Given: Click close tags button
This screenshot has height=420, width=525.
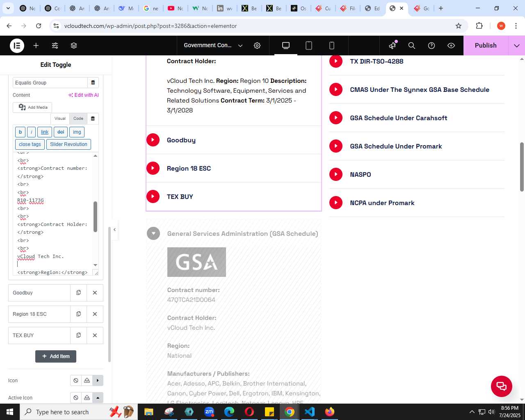Looking at the screenshot, I should click(30, 144).
